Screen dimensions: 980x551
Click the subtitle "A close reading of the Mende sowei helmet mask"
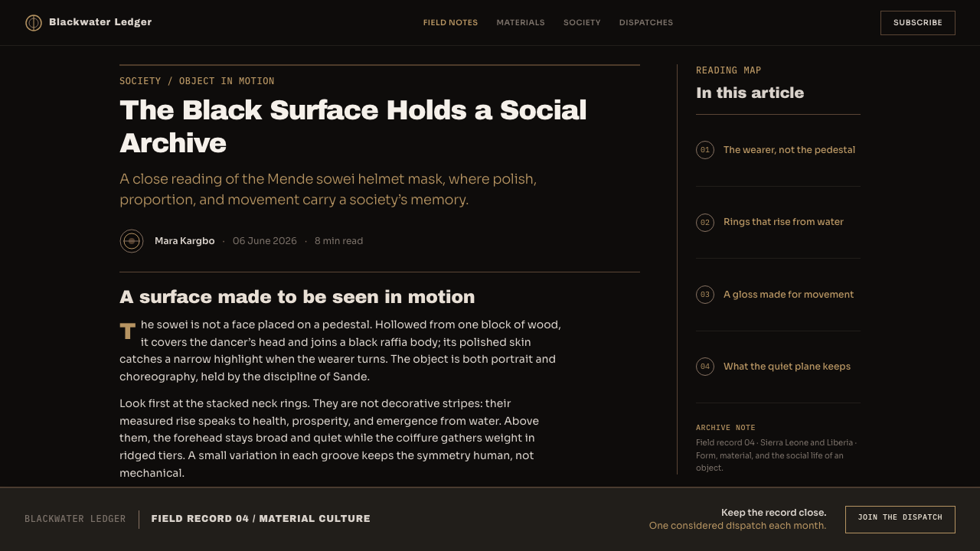328,189
